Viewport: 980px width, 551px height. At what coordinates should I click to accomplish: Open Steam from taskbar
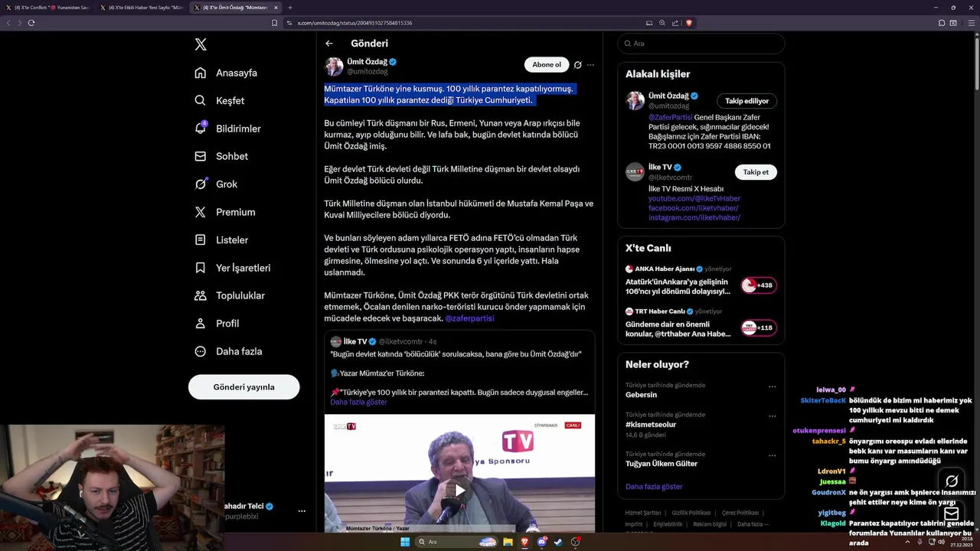[558, 542]
